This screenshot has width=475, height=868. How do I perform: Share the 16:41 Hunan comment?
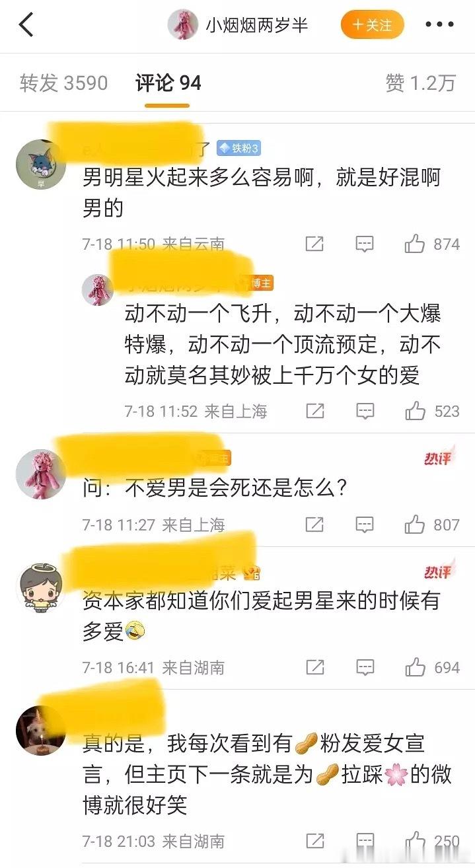(x=314, y=667)
